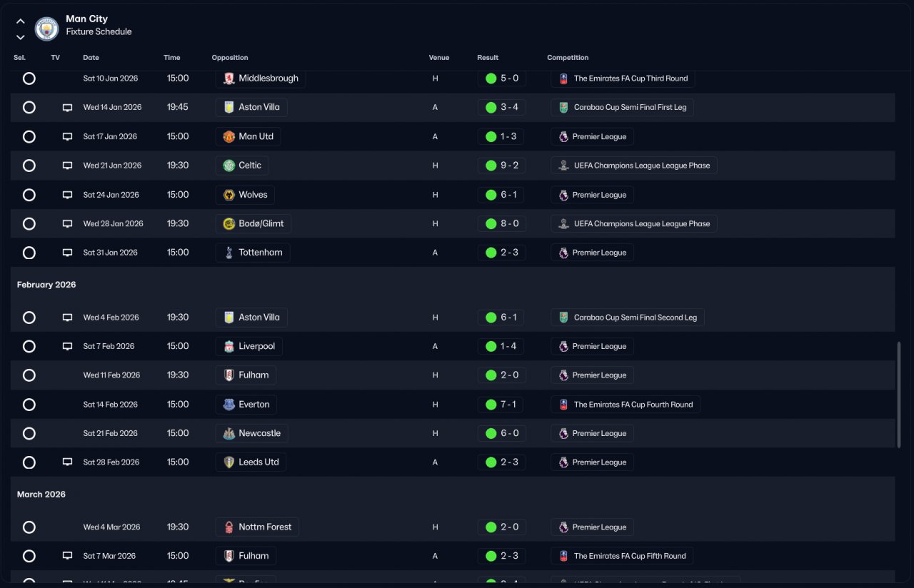914x588 pixels.
Task: Select the Man Utd fixture radio button
Action: pos(29,136)
